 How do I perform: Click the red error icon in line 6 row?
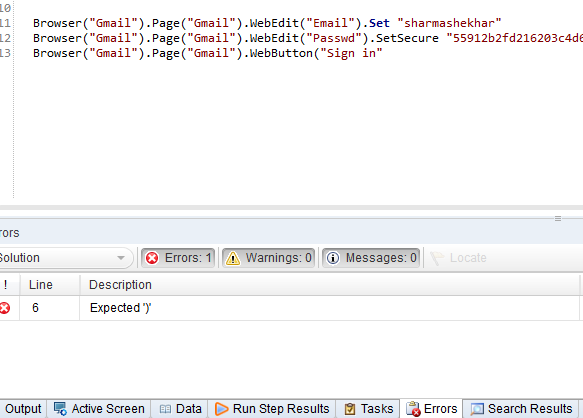click(5, 308)
